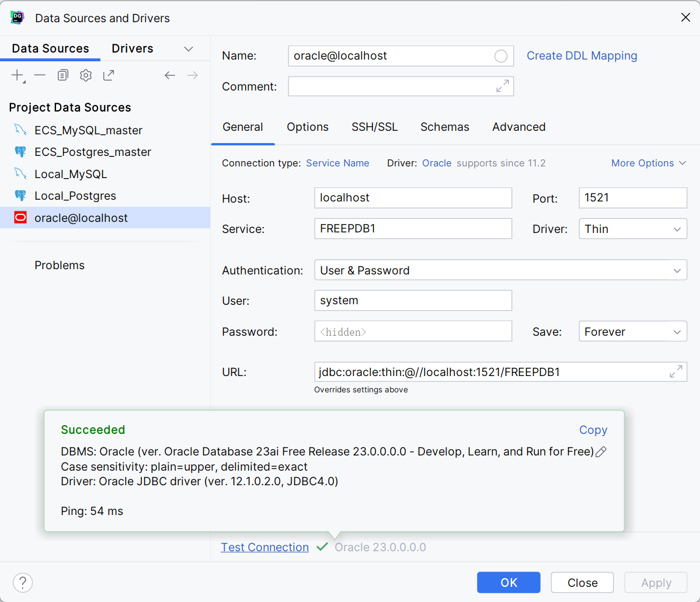Click the pencil edit icon next to the DBMS info
Image resolution: width=700 pixels, height=602 pixels.
tap(601, 451)
